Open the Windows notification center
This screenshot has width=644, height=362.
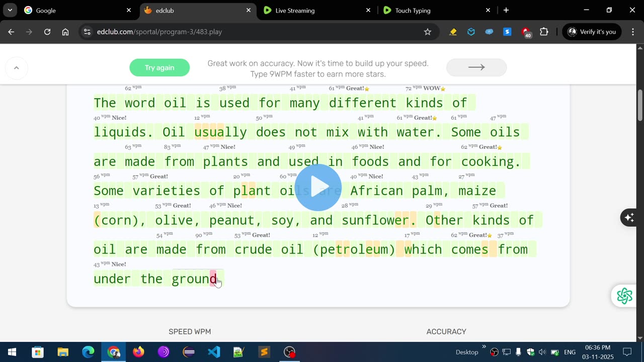tap(627, 352)
